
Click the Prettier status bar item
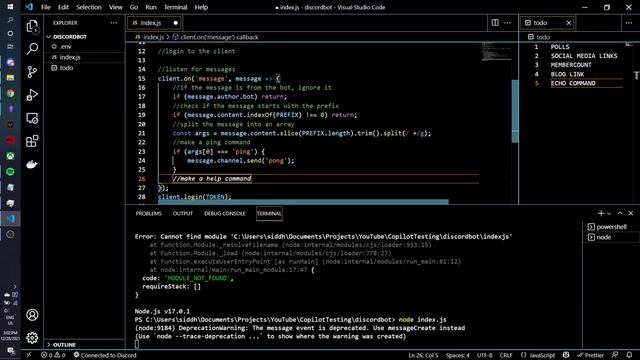pos(591,355)
